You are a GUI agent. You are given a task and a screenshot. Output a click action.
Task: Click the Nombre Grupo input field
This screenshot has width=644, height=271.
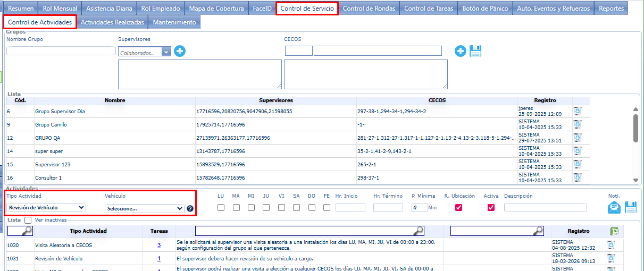click(61, 51)
